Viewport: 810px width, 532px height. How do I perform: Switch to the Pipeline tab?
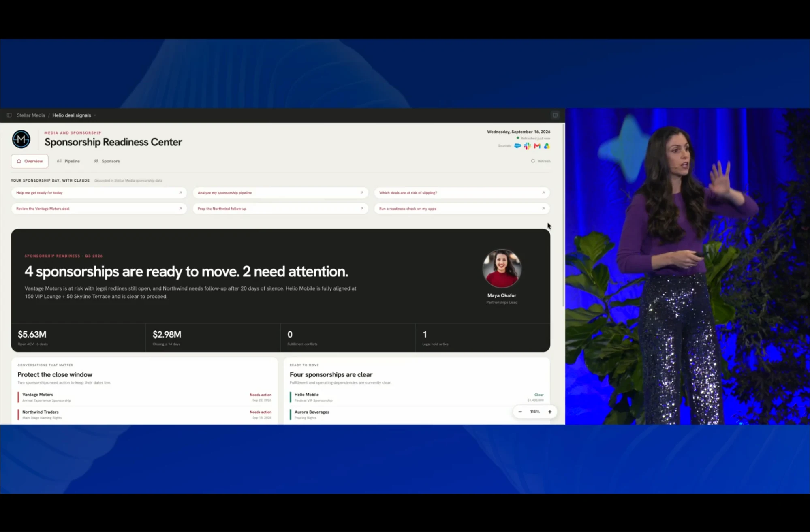click(x=68, y=161)
